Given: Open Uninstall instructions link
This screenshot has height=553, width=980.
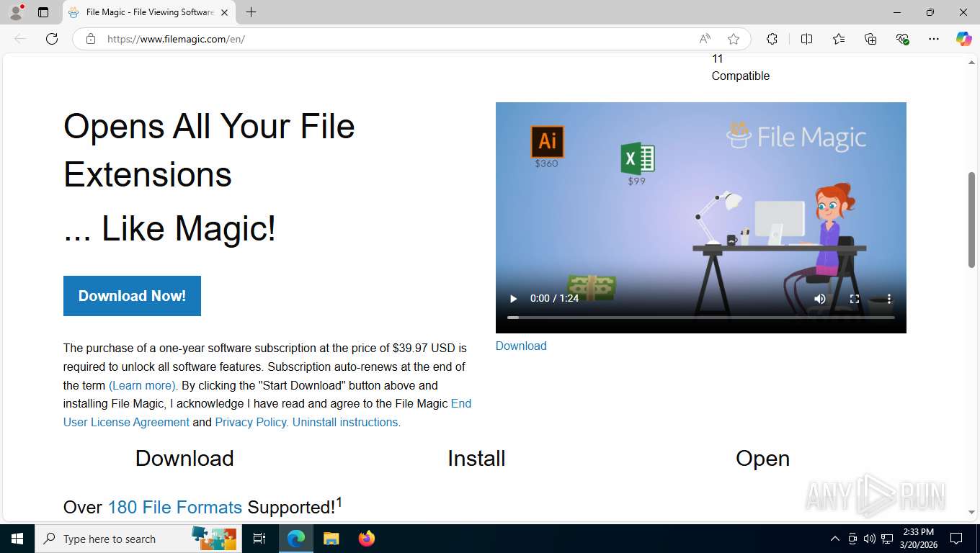Looking at the screenshot, I should point(347,422).
